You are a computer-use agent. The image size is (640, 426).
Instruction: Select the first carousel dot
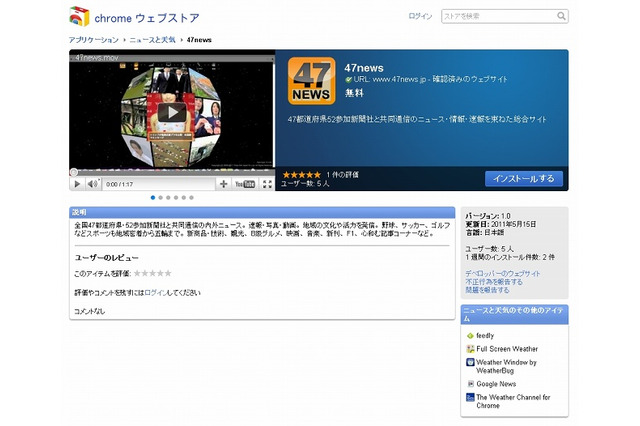click(153, 197)
